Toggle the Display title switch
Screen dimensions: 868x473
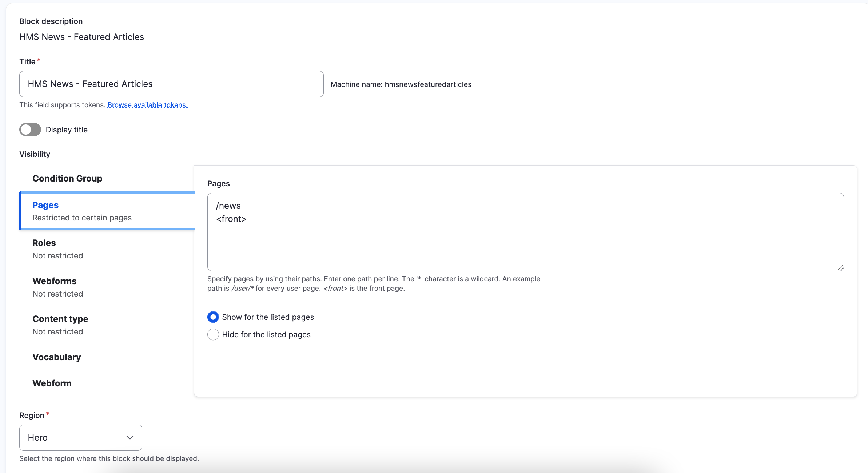30,130
